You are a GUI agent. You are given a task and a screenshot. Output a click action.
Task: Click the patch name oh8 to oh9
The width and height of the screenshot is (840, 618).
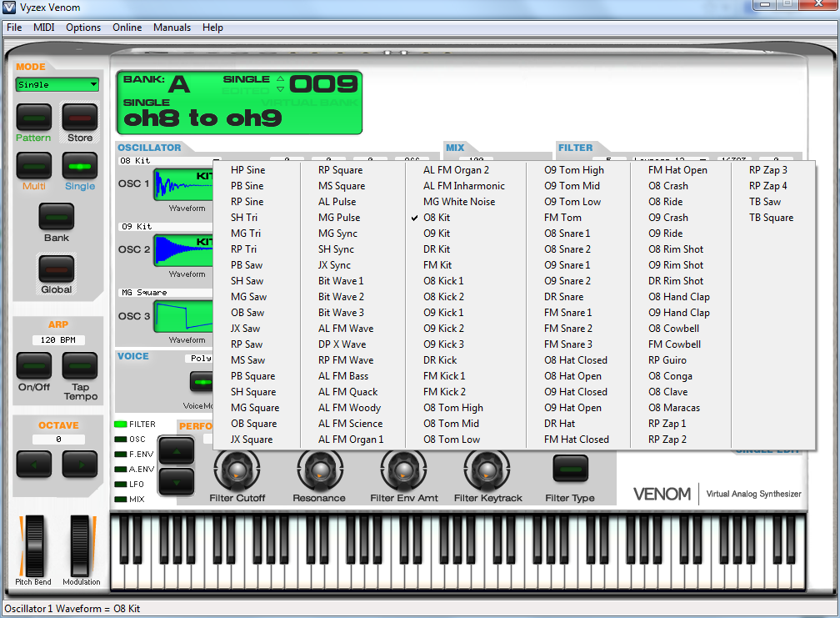(202, 118)
